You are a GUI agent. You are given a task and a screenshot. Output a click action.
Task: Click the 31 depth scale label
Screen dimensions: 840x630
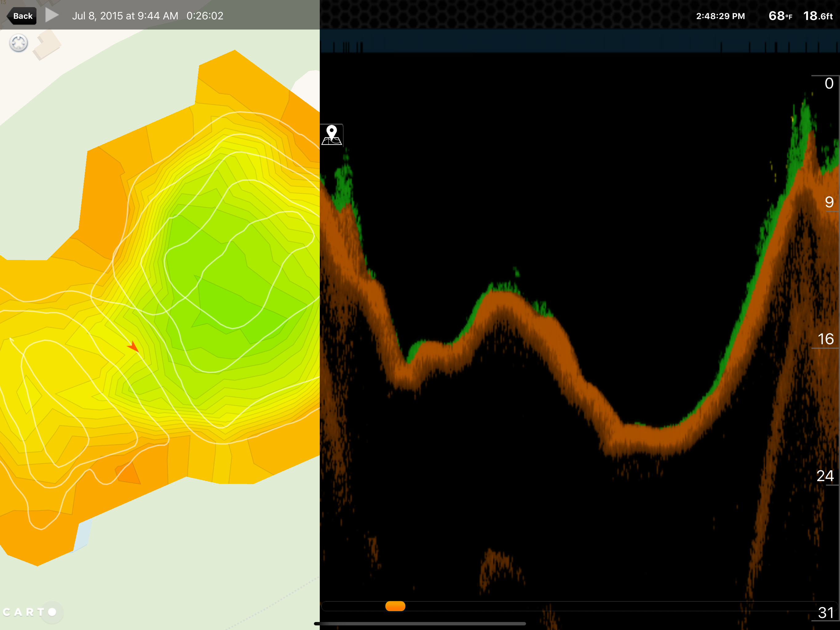pos(826,612)
